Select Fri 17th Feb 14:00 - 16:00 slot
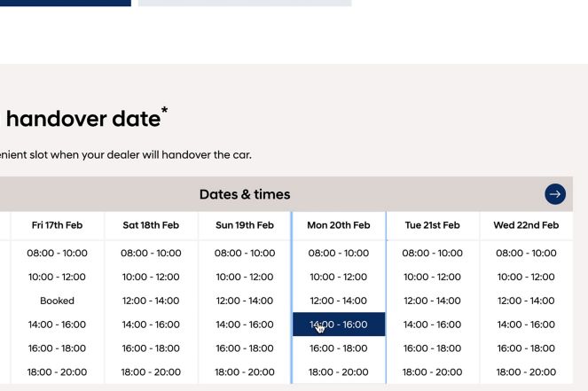The width and height of the screenshot is (588, 391). (x=58, y=325)
